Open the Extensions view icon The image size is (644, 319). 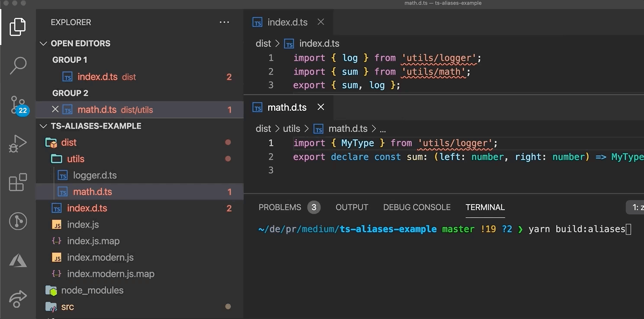[x=18, y=182]
